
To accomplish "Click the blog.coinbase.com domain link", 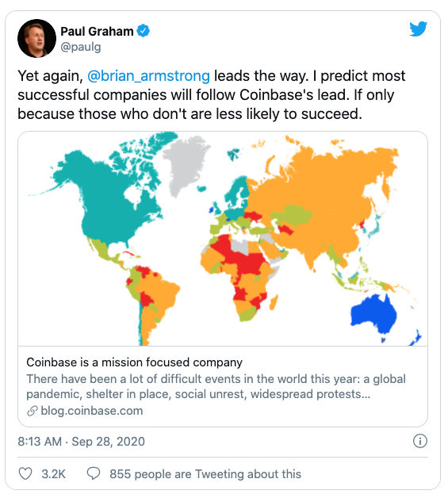I will point(92,411).
